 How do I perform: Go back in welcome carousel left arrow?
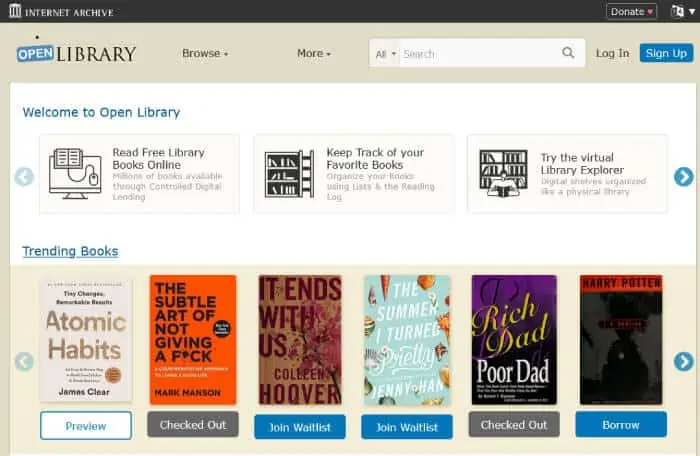click(x=24, y=176)
